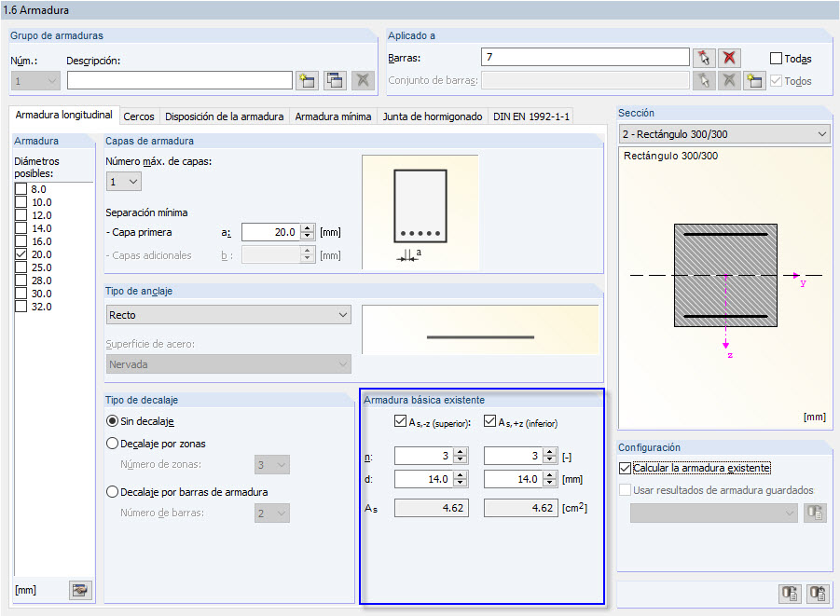840x616 pixels.
Task: Create new reinforcement group icon
Action: (307, 81)
